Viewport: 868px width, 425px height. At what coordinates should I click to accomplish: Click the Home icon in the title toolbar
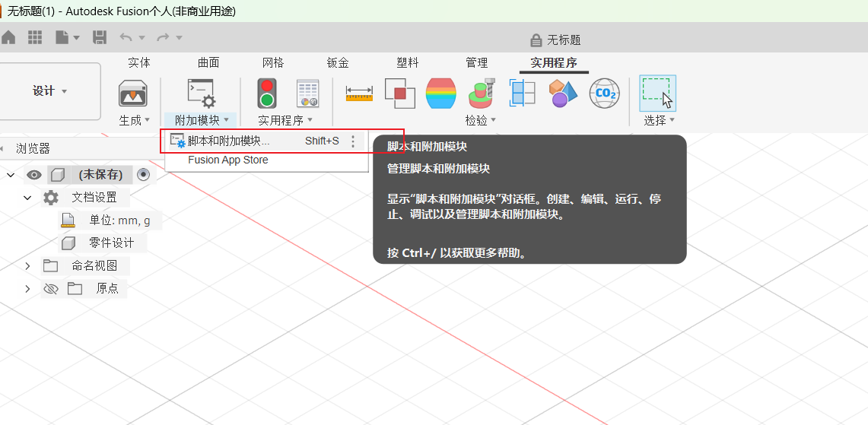8,37
